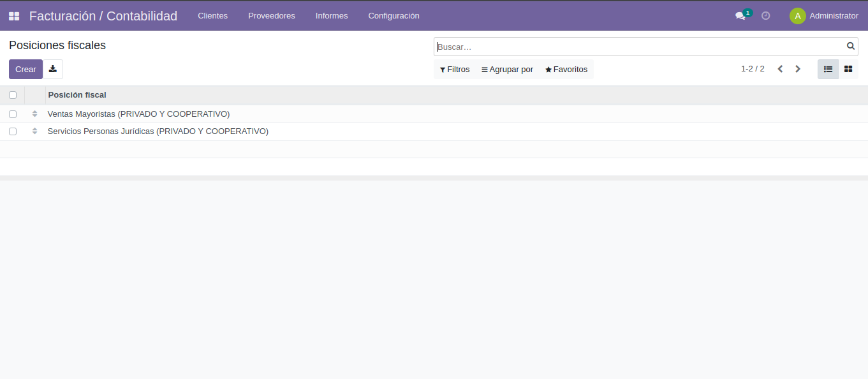Open the Ventas Mayoristas fiscal position record
The height and width of the screenshot is (379, 868).
(x=138, y=114)
